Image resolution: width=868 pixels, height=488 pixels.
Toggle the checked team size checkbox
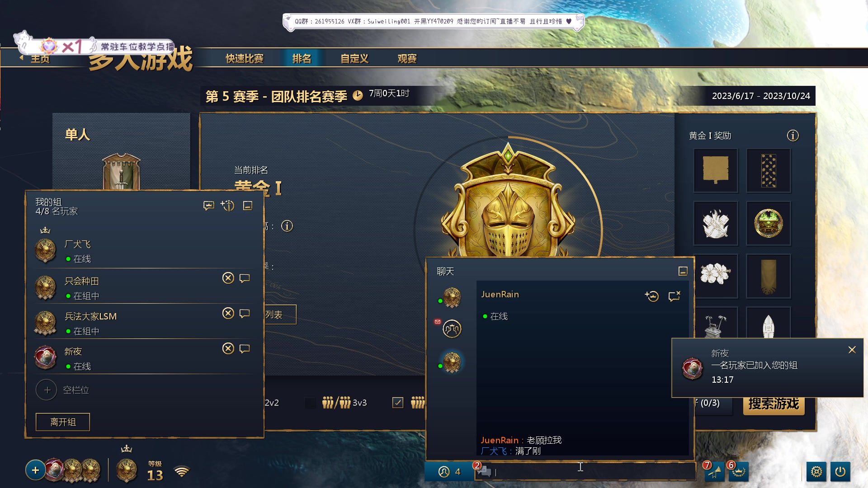398,403
